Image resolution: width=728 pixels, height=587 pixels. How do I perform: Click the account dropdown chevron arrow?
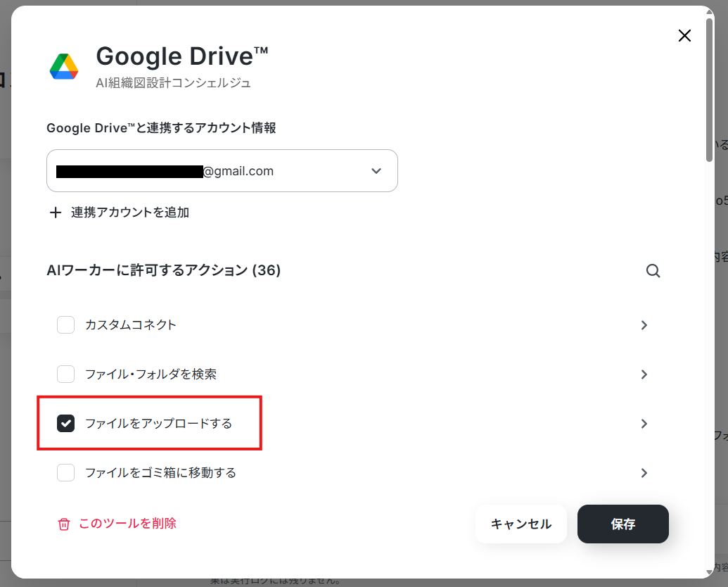(376, 171)
